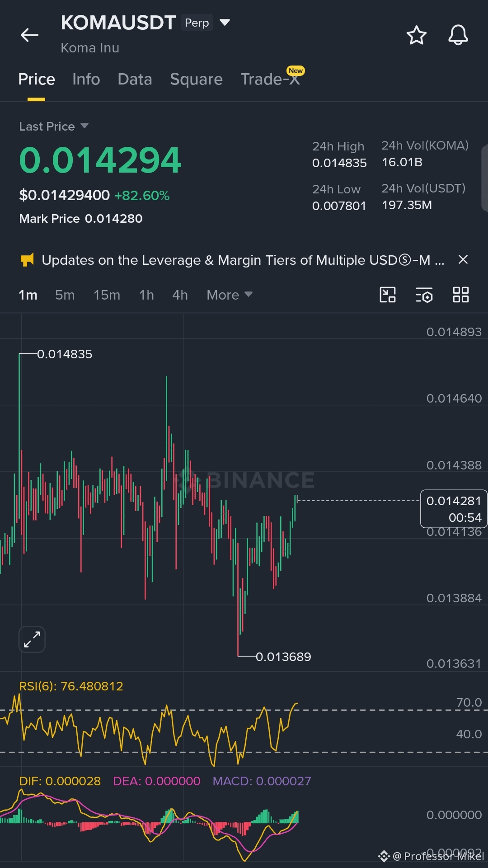This screenshot has height=868, width=488.
Task: Select the 5m chart interval
Action: tap(65, 295)
